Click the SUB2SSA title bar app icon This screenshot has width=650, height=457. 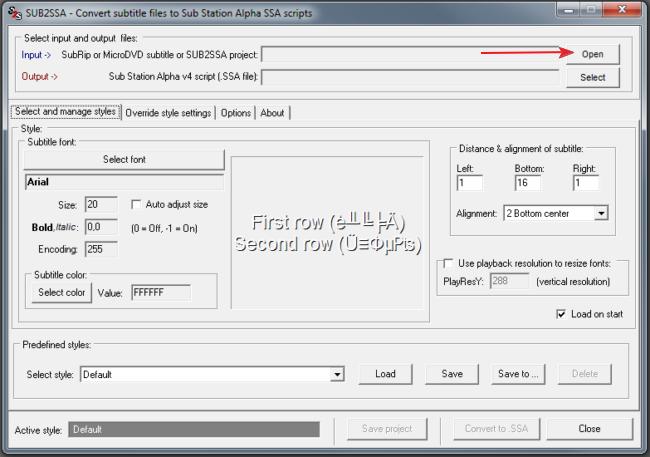click(x=14, y=12)
